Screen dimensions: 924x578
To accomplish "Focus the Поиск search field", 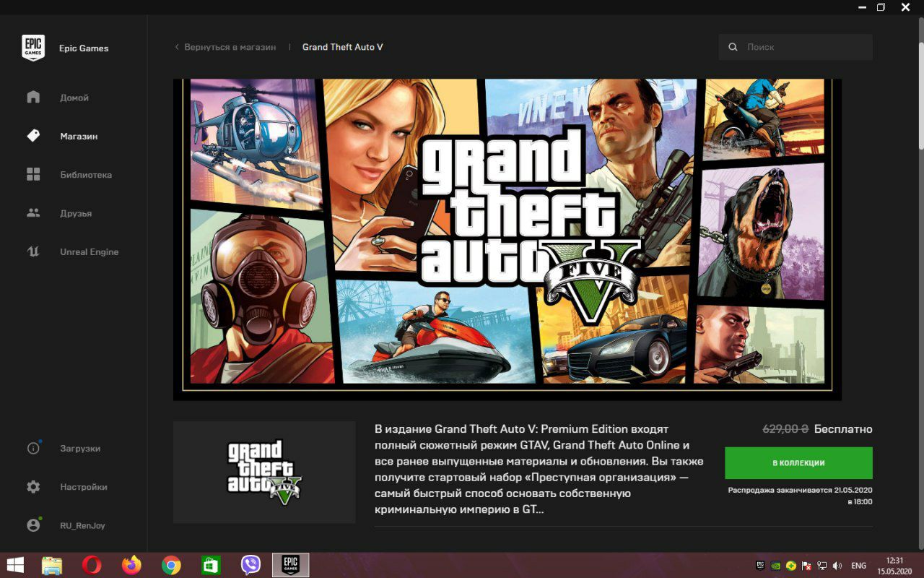I will (796, 47).
